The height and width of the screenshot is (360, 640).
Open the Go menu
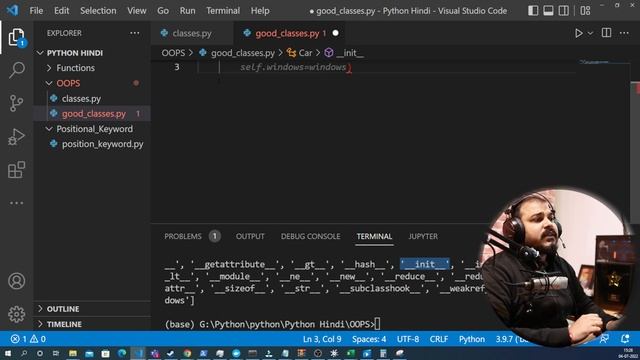coord(163,11)
